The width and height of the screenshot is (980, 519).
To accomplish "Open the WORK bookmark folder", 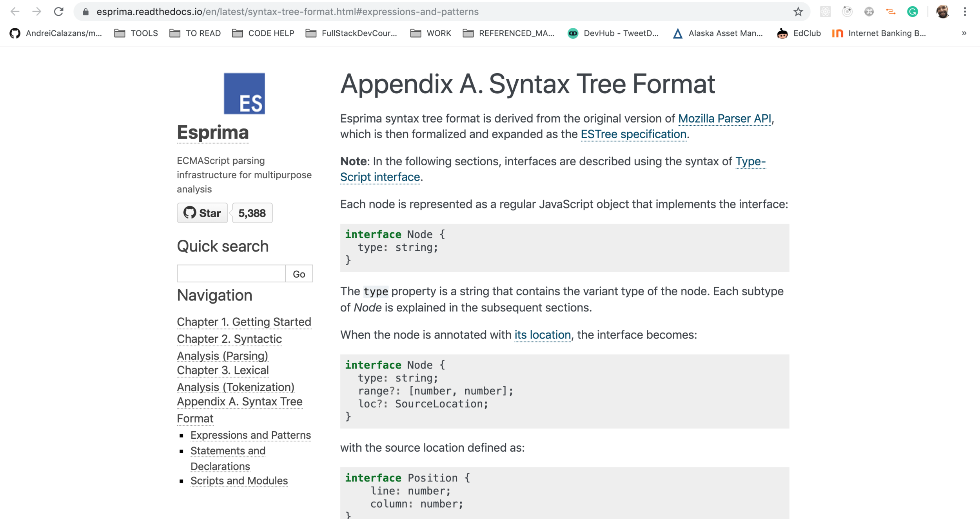I will [431, 33].
